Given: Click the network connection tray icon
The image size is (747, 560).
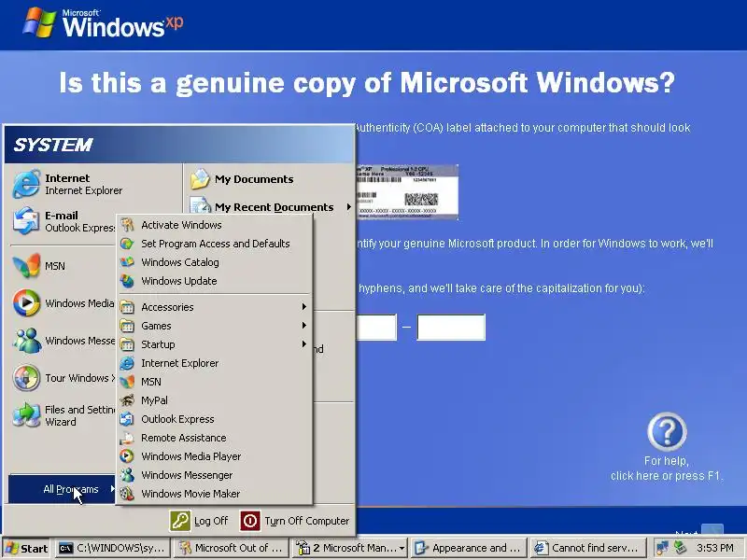Looking at the screenshot, I should tap(662, 548).
